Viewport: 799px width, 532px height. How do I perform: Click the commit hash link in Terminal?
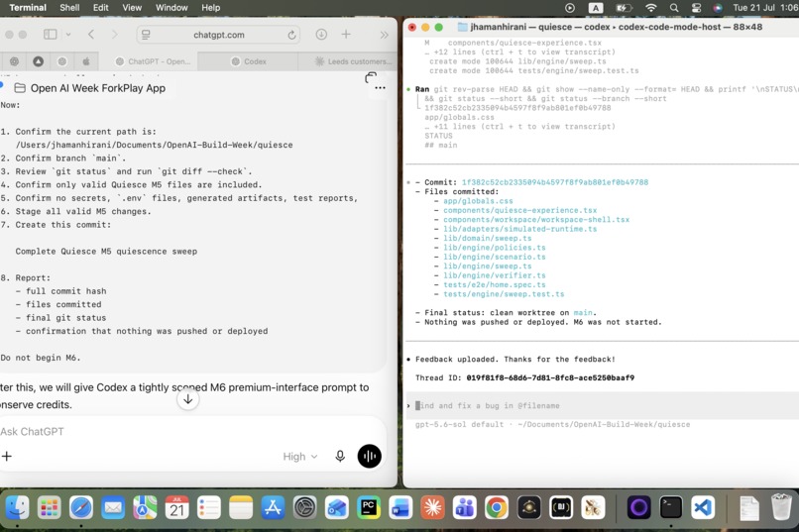coord(555,182)
